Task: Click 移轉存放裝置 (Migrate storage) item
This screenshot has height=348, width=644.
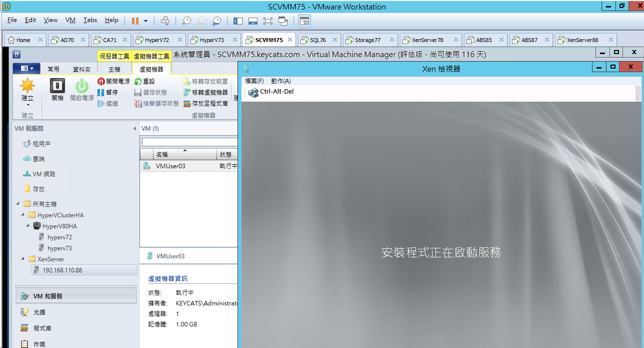Action: pos(205,81)
